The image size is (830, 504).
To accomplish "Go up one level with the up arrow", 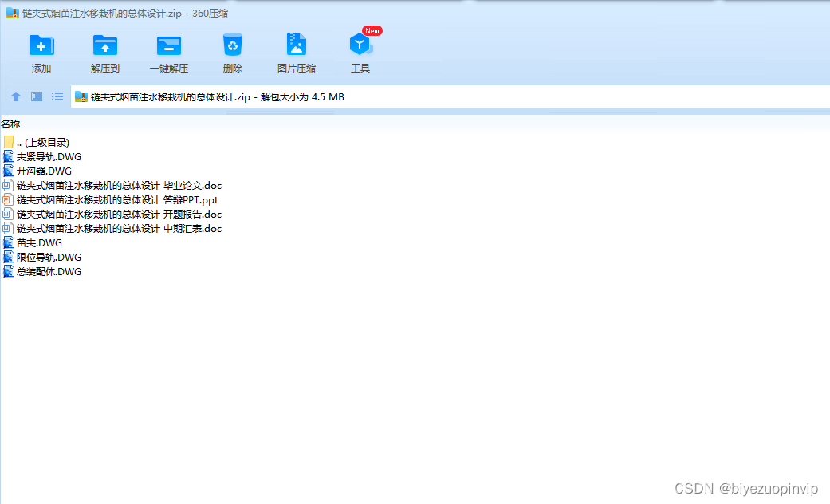I will 16,96.
